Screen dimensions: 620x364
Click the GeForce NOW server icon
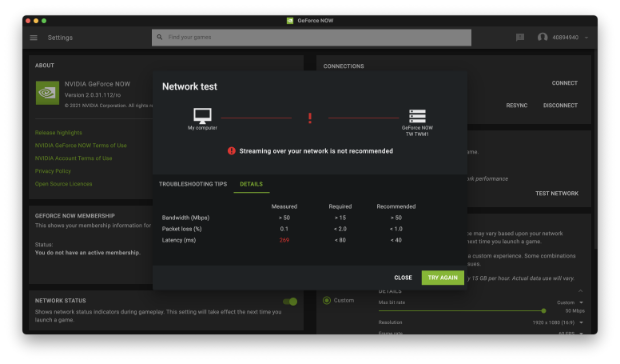point(418,117)
